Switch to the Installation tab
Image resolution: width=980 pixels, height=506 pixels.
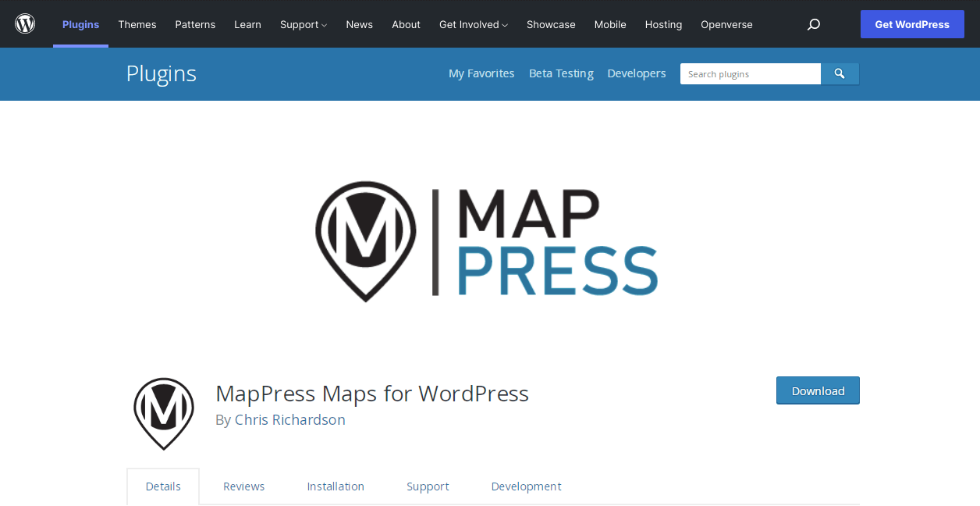coord(336,486)
